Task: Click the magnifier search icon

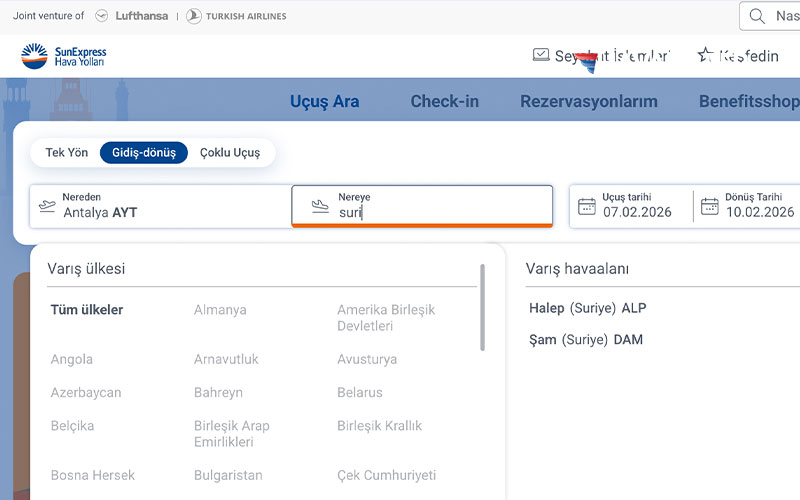Action: click(757, 16)
